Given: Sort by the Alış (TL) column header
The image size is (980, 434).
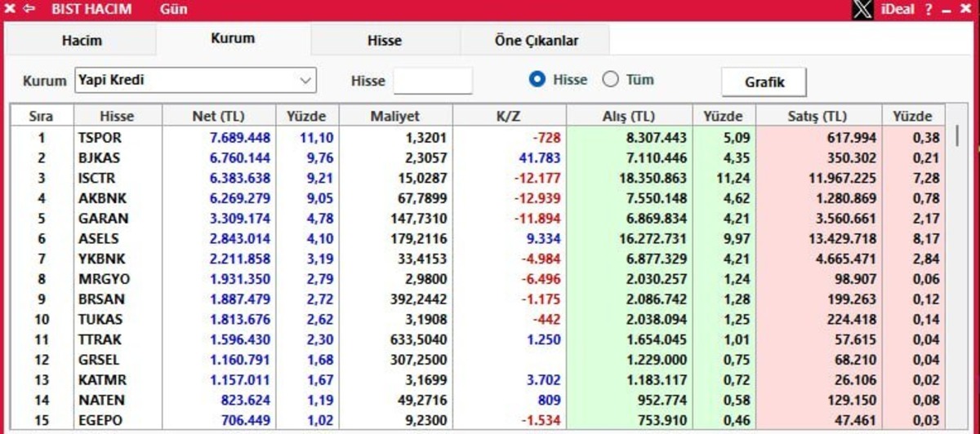Looking at the screenshot, I should 629,117.
